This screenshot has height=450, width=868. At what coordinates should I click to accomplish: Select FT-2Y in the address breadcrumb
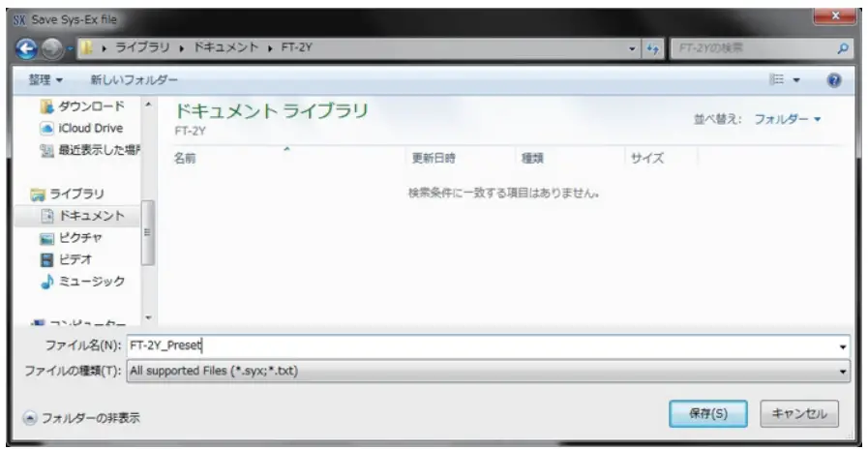(x=297, y=47)
